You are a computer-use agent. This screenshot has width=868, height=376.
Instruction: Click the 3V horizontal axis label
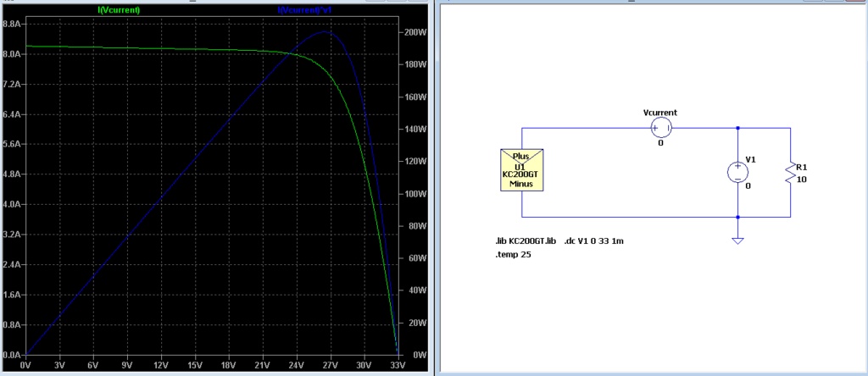tap(60, 366)
